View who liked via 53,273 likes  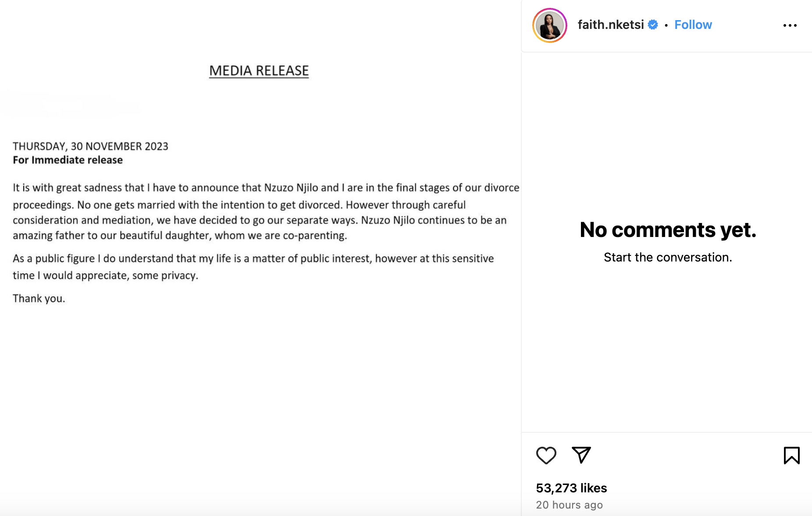tap(571, 488)
